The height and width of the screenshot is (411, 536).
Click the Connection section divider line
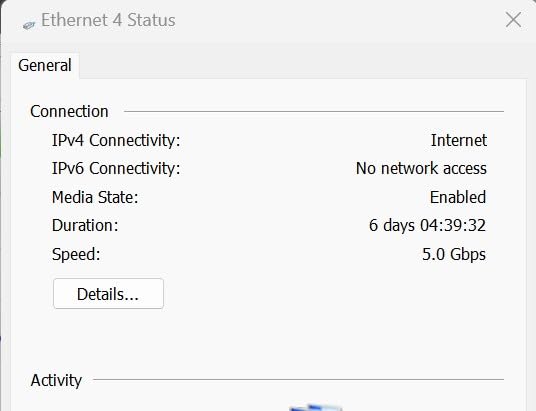tap(314, 111)
